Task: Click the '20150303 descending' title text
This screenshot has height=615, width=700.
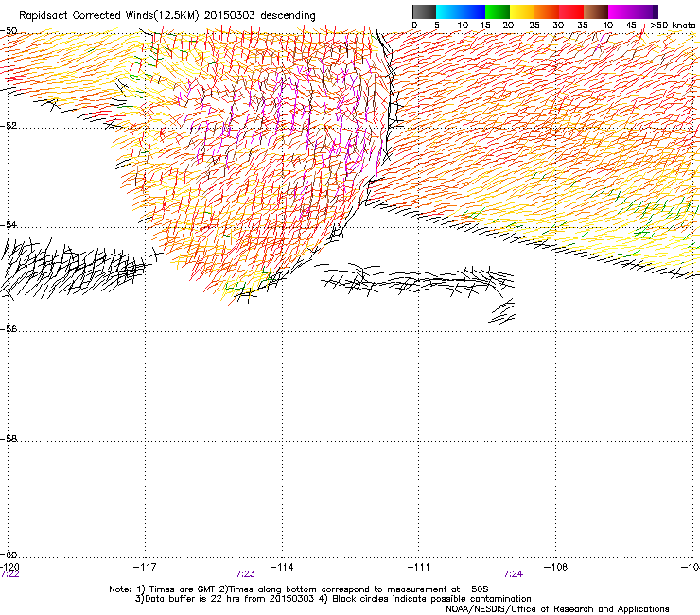Action: (260, 16)
